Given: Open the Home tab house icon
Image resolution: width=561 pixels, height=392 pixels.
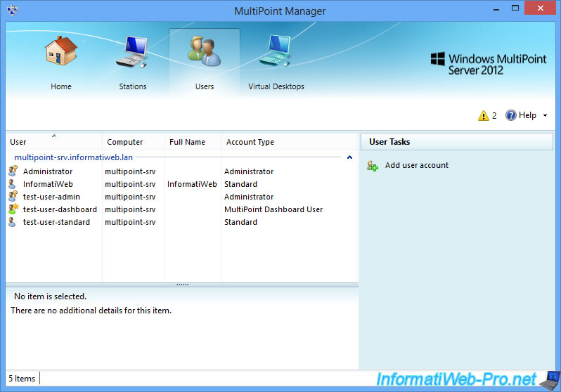Looking at the screenshot, I should point(61,54).
